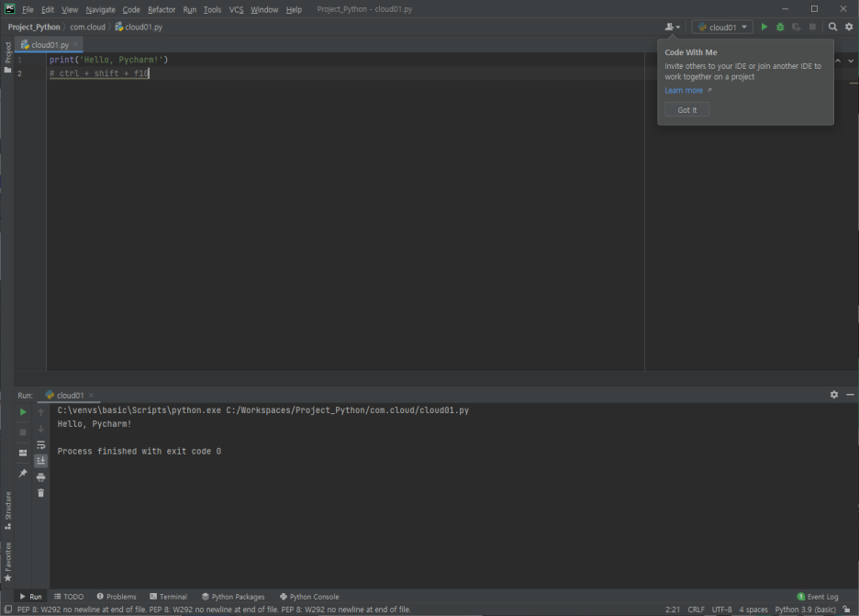Open the Refactor menu

pos(162,9)
